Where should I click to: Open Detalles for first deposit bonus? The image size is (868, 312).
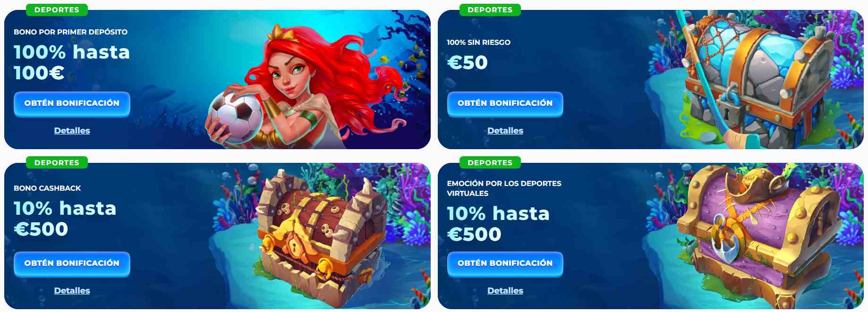[x=72, y=131]
